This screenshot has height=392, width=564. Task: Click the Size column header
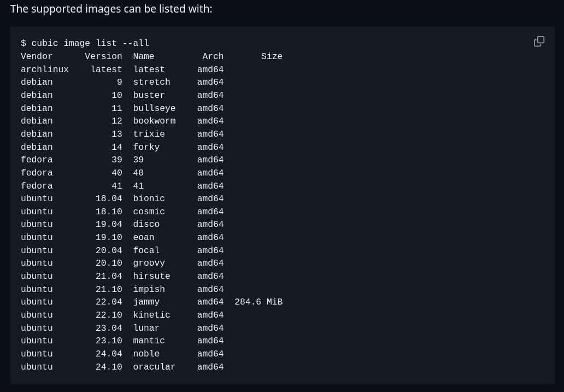272,56
